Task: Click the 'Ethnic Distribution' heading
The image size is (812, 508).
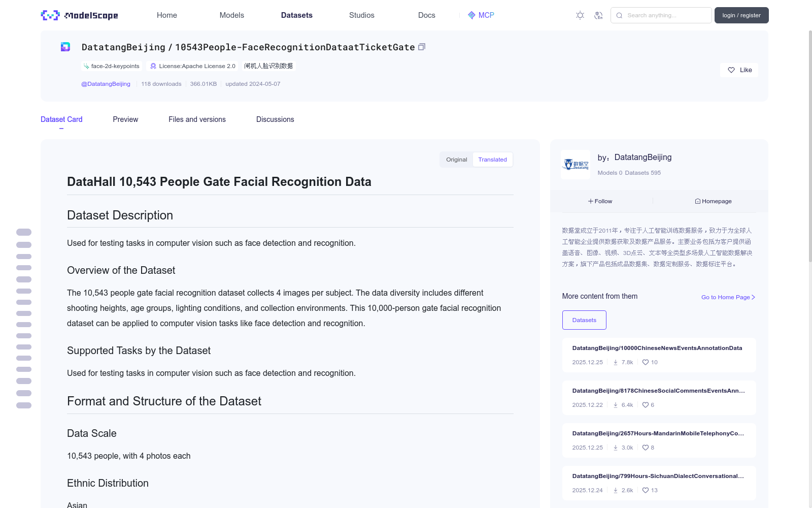Action: coord(108,483)
